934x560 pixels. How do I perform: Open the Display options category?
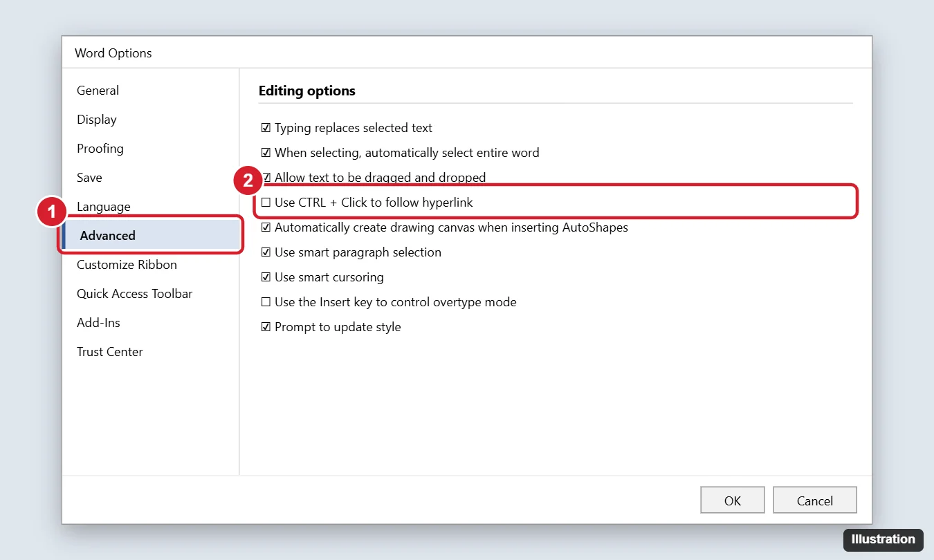click(97, 120)
